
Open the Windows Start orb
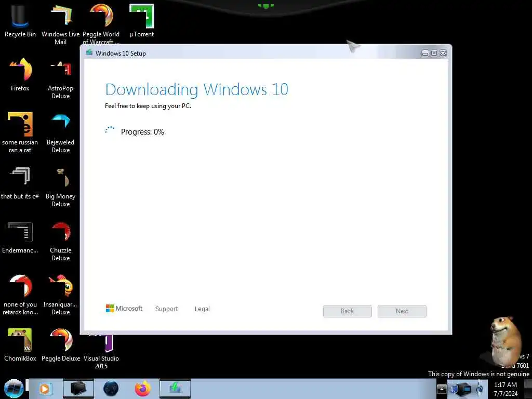pyautogui.click(x=14, y=389)
